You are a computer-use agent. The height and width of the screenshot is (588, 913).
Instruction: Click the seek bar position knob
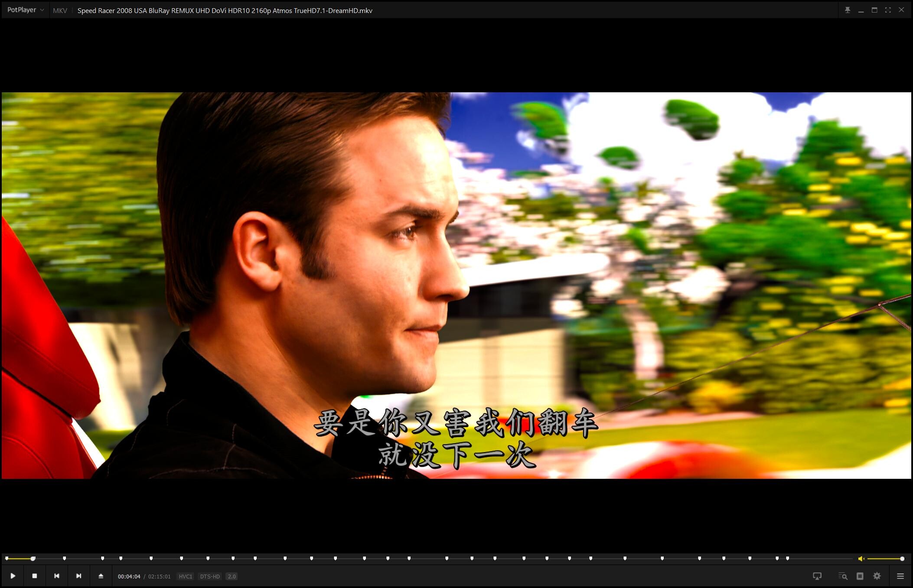(x=33, y=559)
